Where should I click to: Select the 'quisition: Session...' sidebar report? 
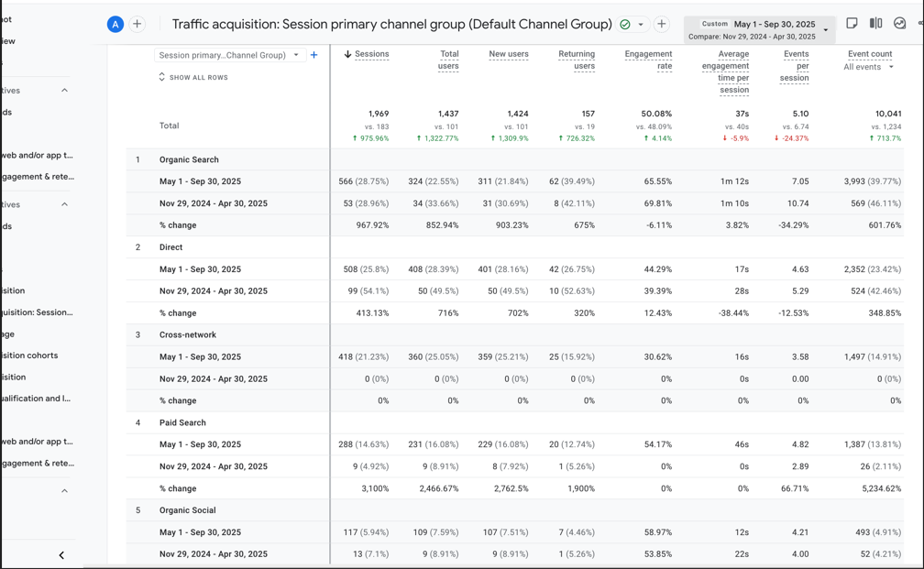(x=37, y=312)
